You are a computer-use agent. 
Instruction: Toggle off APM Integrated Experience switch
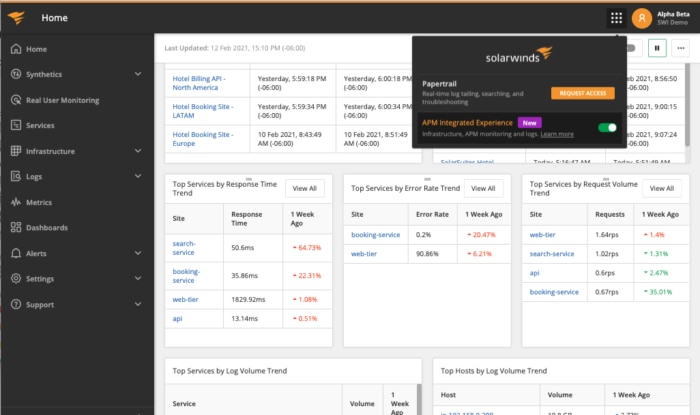[606, 127]
